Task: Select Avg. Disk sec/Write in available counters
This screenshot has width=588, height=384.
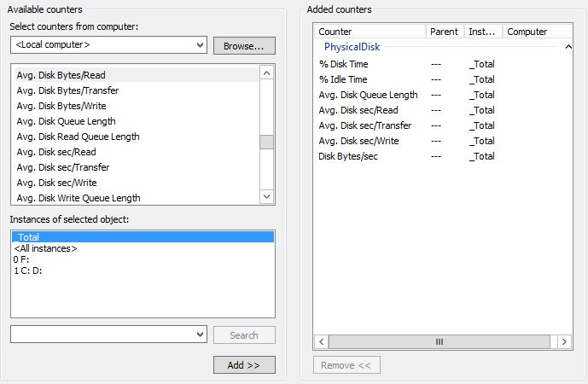Action: 137,183
